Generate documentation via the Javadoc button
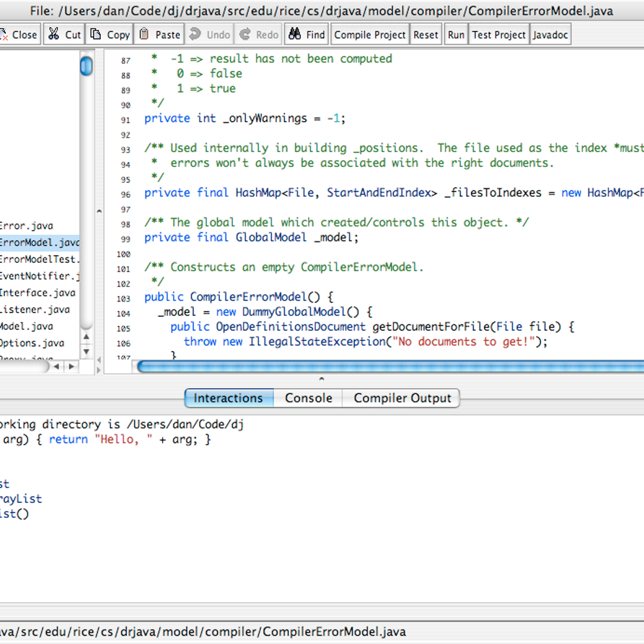This screenshot has width=644, height=644. 551,34
